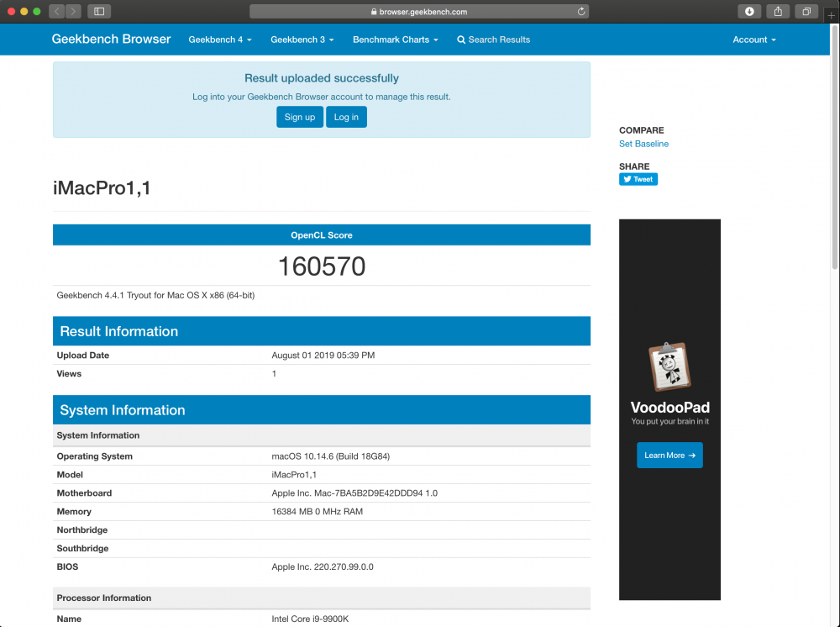Click the Twitter bird Tweet button
This screenshot has width=840, height=627.
click(x=638, y=179)
